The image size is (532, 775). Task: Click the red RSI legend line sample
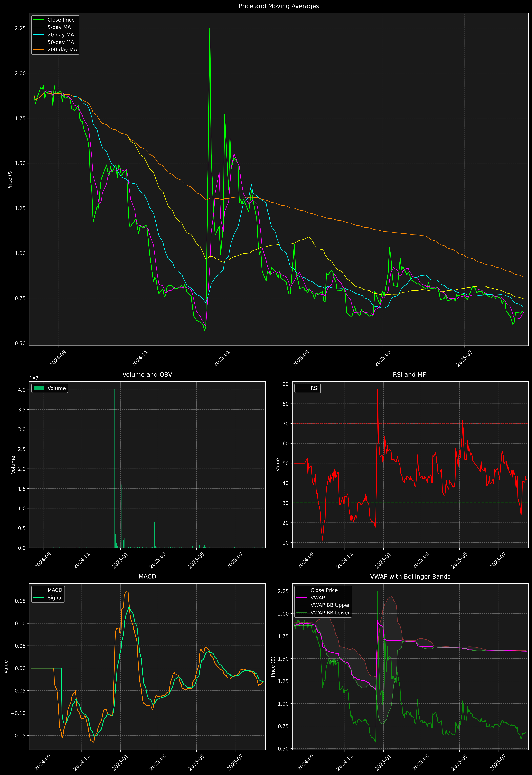pyautogui.click(x=302, y=388)
